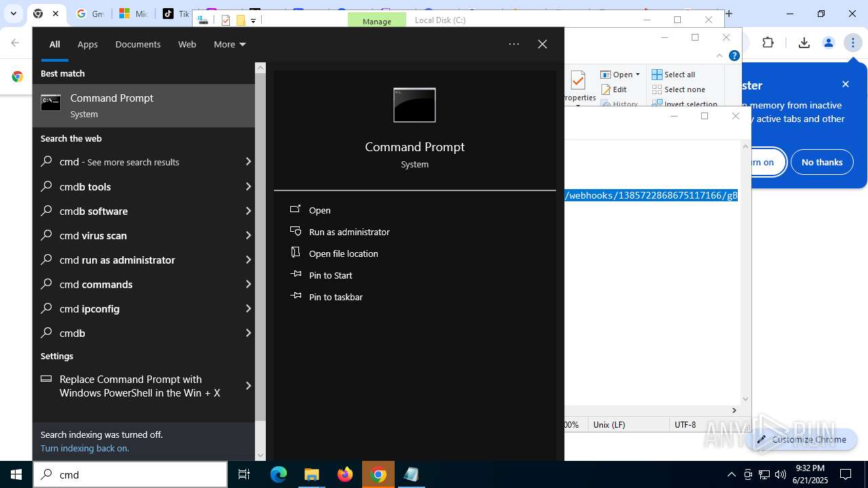Open the notification center icon

(x=846, y=474)
